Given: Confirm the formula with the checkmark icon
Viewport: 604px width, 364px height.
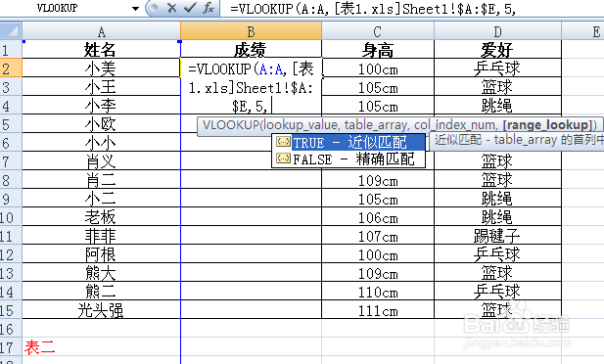Looking at the screenshot, I should pos(190,8).
